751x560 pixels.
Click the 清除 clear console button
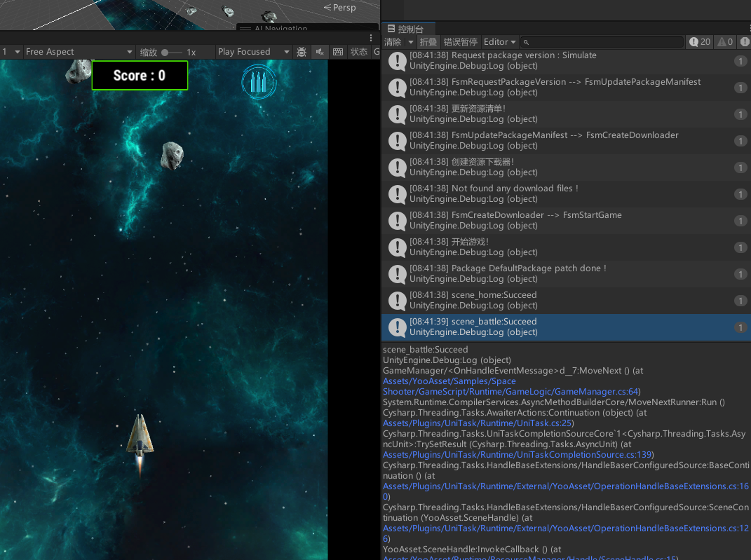(393, 42)
